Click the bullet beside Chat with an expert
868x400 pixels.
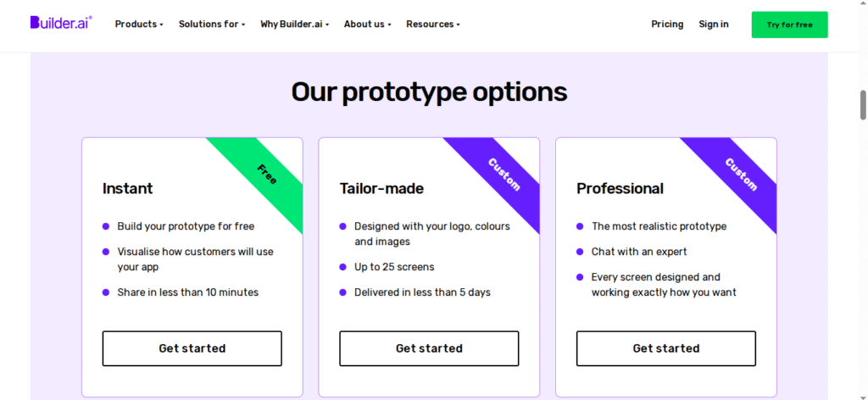point(580,252)
